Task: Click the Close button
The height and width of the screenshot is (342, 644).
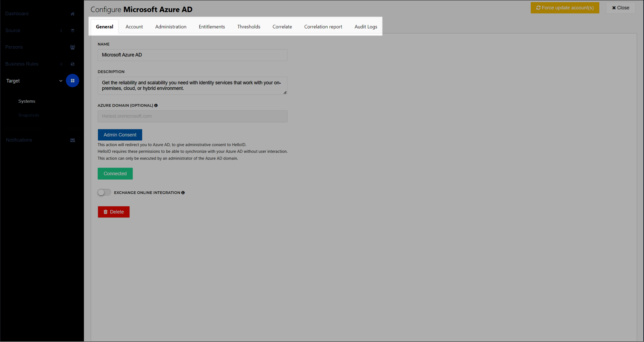Action: (621, 8)
